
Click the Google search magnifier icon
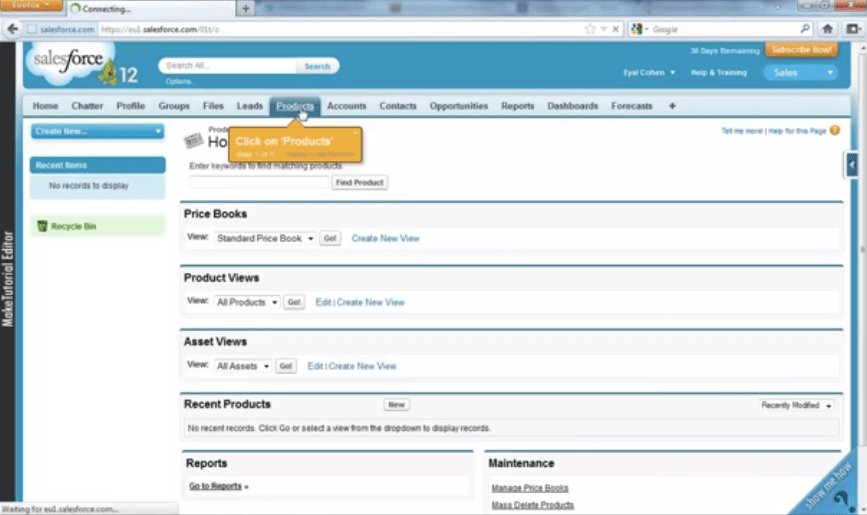tap(805, 29)
